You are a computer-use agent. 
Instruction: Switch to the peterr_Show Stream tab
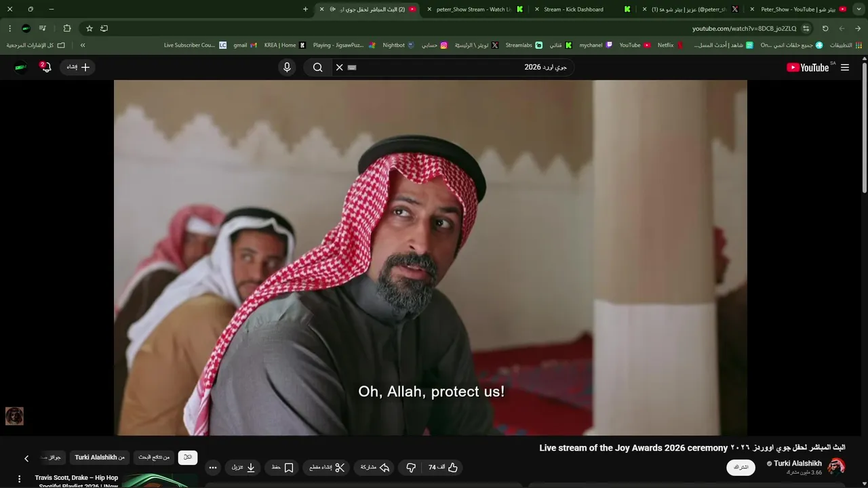coord(475,9)
